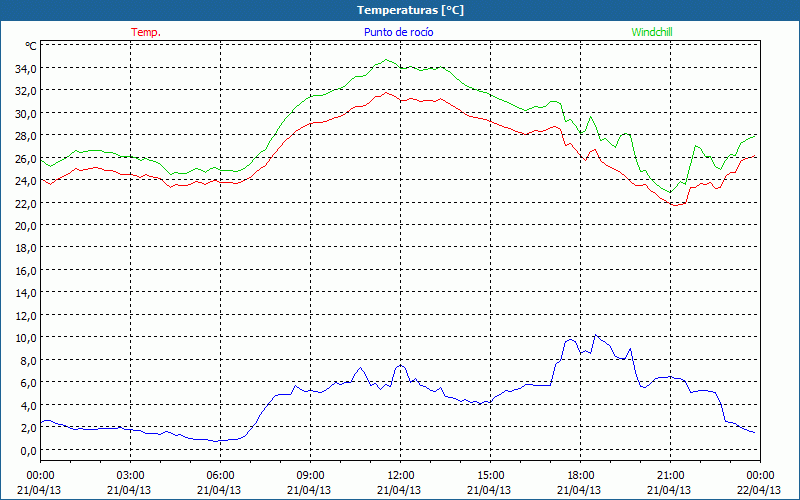Click the '4,0' y-axis value
The height and width of the screenshot is (500, 800).
click(x=28, y=405)
